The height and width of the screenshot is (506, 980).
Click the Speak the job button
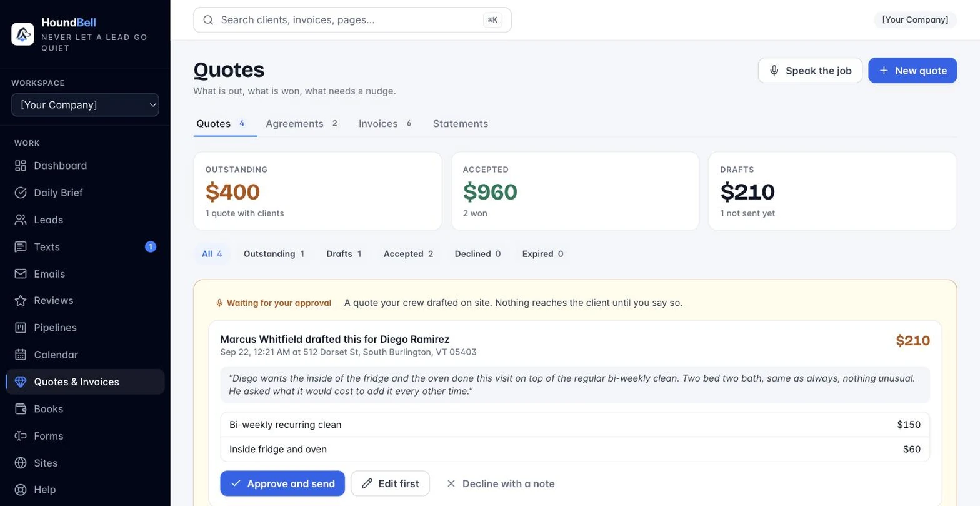coord(810,71)
